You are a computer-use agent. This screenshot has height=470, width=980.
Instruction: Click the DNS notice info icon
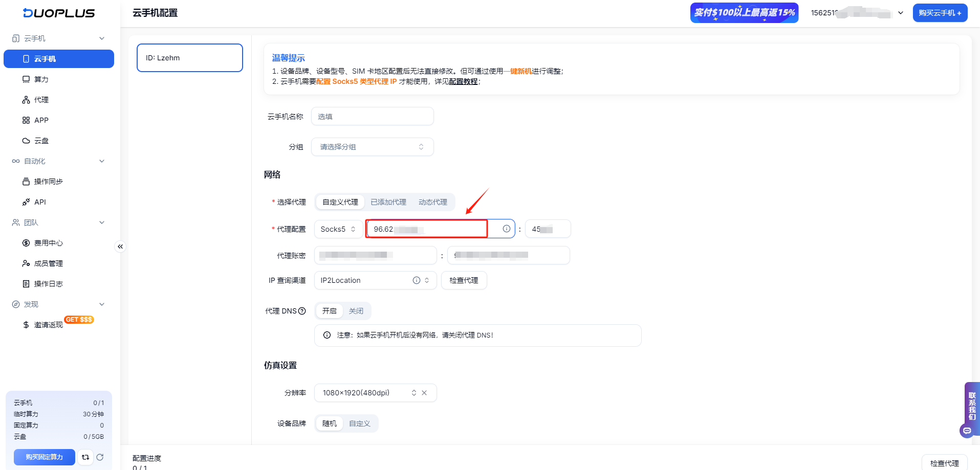(327, 335)
